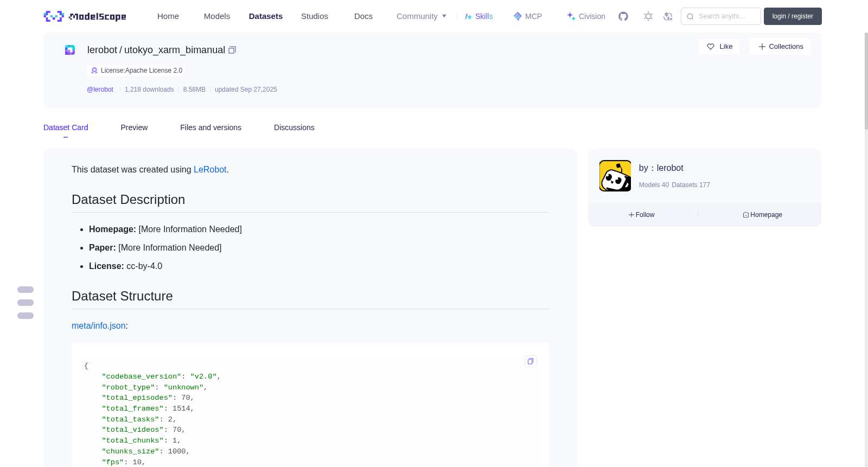Click the '1,218 downloads' text
Image resolution: width=868 pixels, height=467 pixels.
[x=149, y=89]
